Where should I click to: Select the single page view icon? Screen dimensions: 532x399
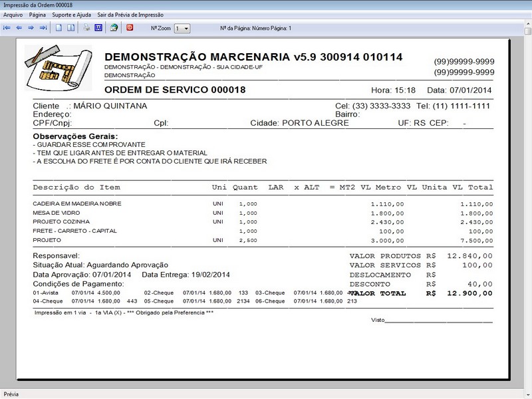pyautogui.click(x=57, y=28)
